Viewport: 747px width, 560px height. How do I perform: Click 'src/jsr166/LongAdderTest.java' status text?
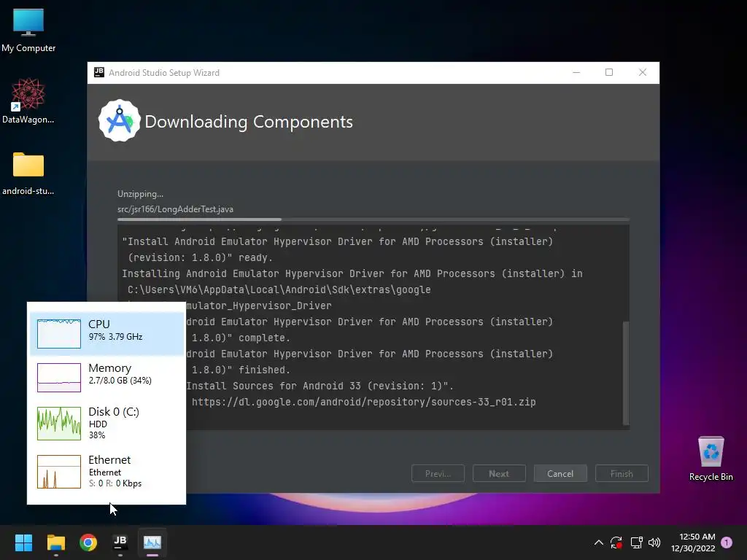click(x=175, y=209)
